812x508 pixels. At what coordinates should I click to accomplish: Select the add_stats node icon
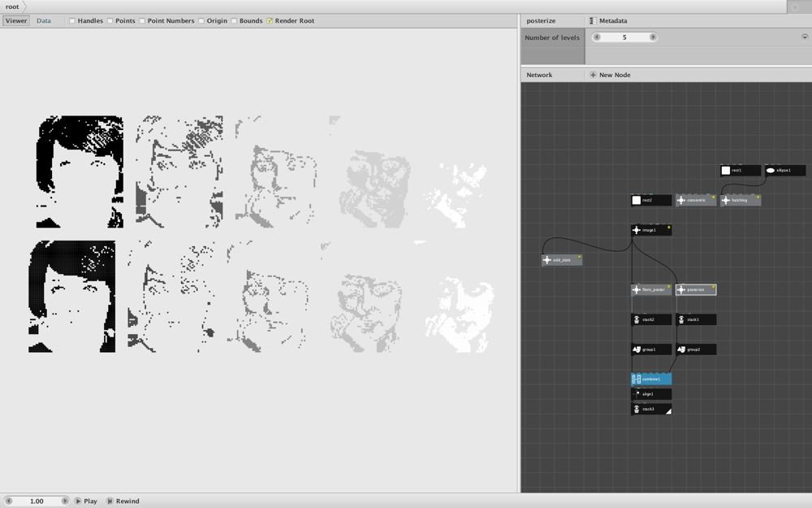click(546, 260)
